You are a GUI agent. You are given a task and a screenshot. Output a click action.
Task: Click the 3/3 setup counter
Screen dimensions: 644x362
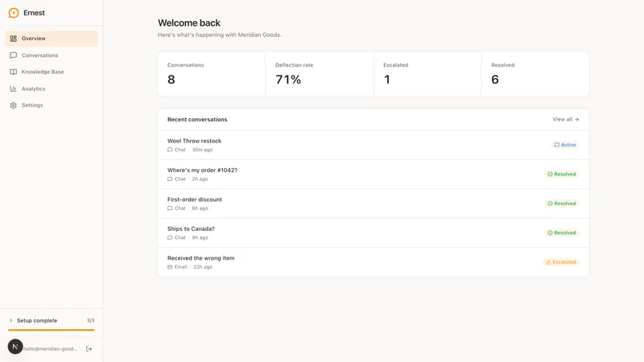[90, 320]
